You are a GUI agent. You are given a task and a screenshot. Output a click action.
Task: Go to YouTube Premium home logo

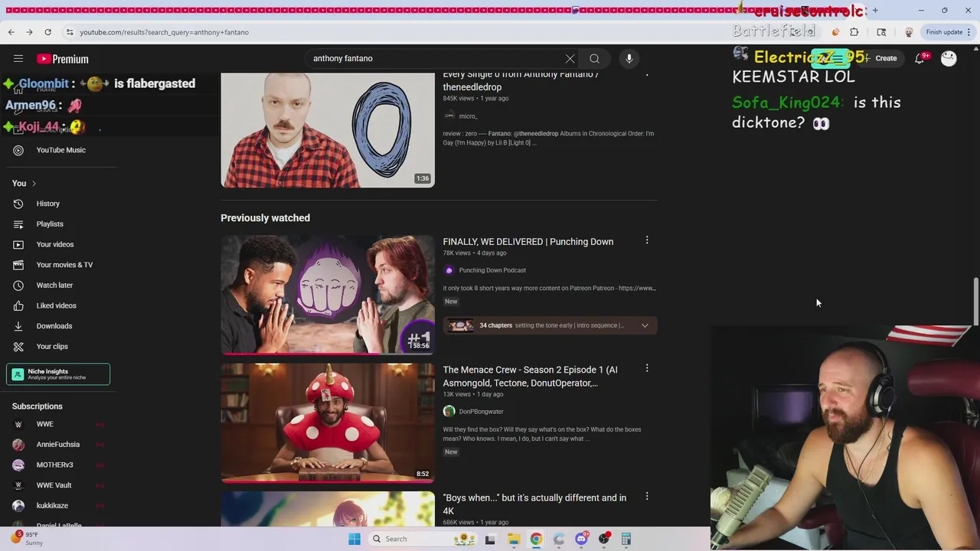[x=62, y=59]
